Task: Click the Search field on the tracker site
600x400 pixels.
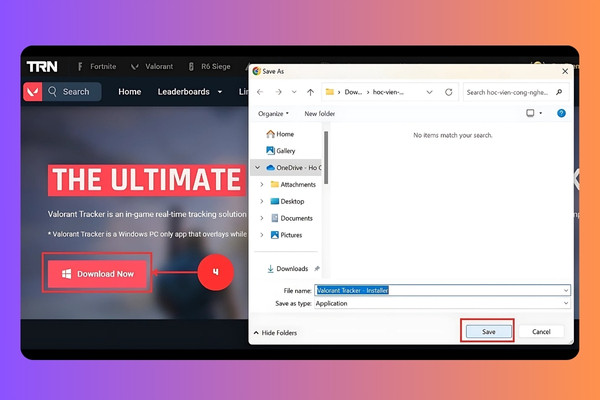Action: tap(72, 92)
